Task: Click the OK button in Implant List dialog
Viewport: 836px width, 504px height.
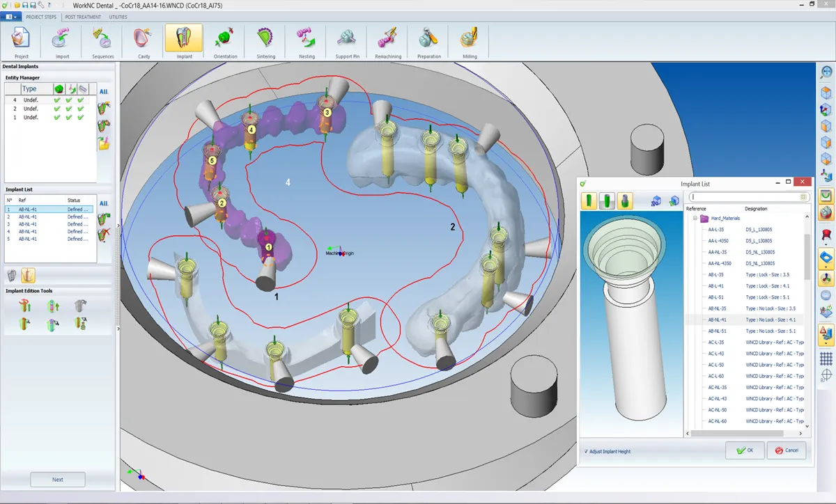Action: point(744,450)
